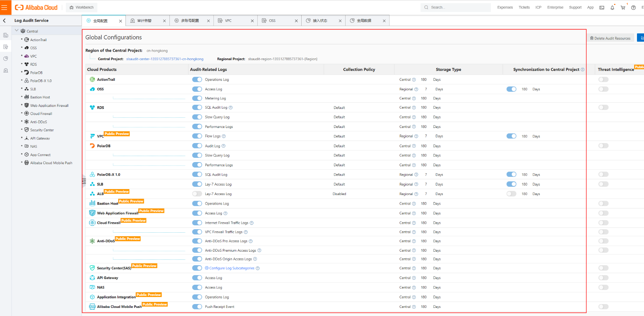This screenshot has width=644, height=316.
Task: Close the VPC tab
Action: [x=252, y=21]
